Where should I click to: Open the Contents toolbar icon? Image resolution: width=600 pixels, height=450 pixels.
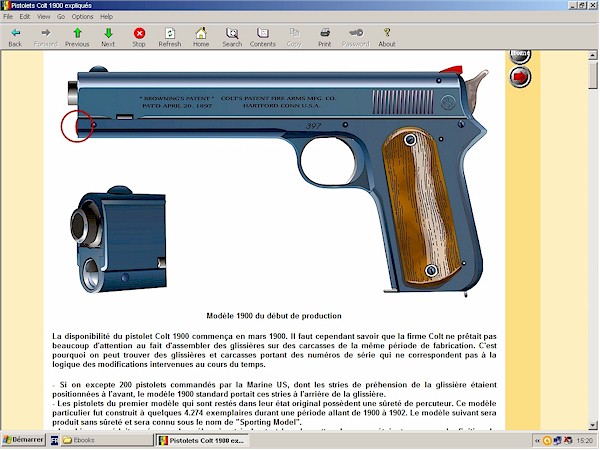(262, 33)
